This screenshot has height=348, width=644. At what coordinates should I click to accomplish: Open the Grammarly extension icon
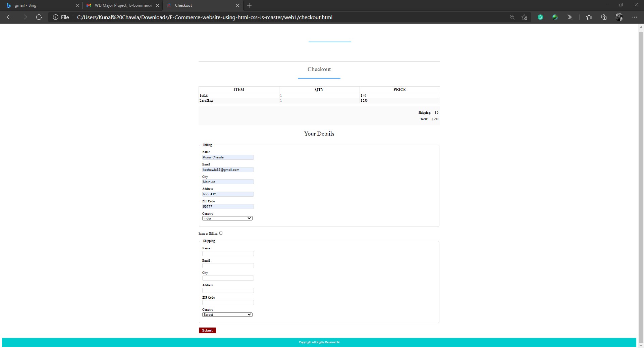[540, 17]
